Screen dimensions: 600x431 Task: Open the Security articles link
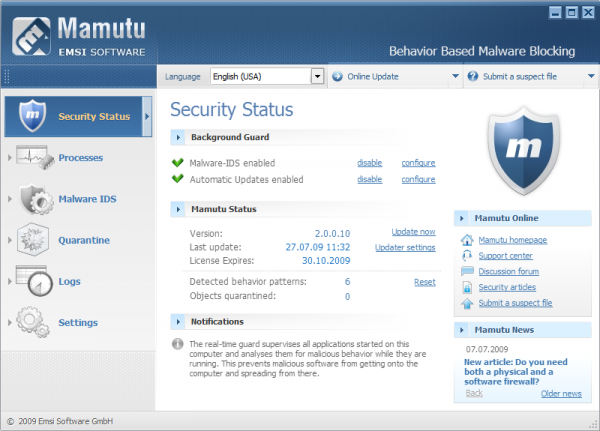click(507, 287)
